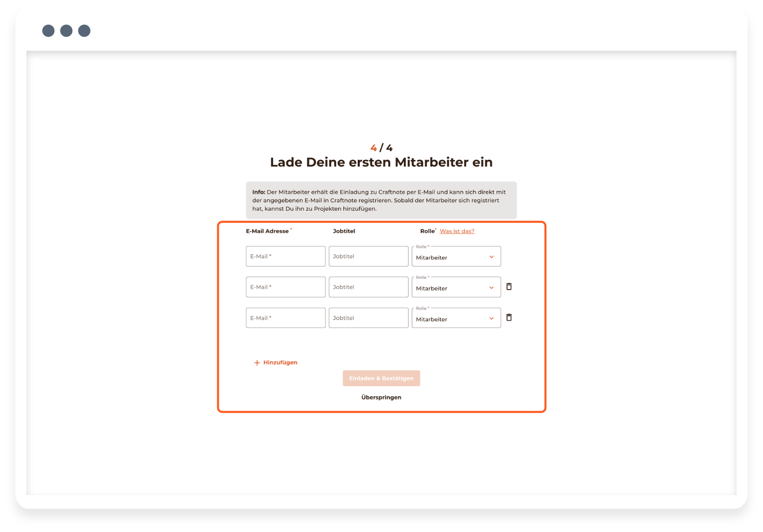Click the 'E-Mail Adresse' column label
Image resolution: width=763 pixels, height=532 pixels.
267,231
